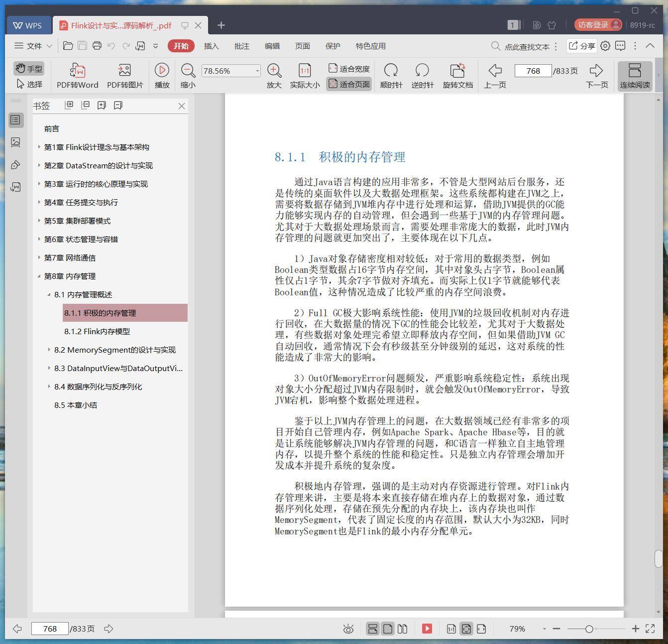668x644 pixels.
Task: Click the zoom slider handle
Action: 589,629
